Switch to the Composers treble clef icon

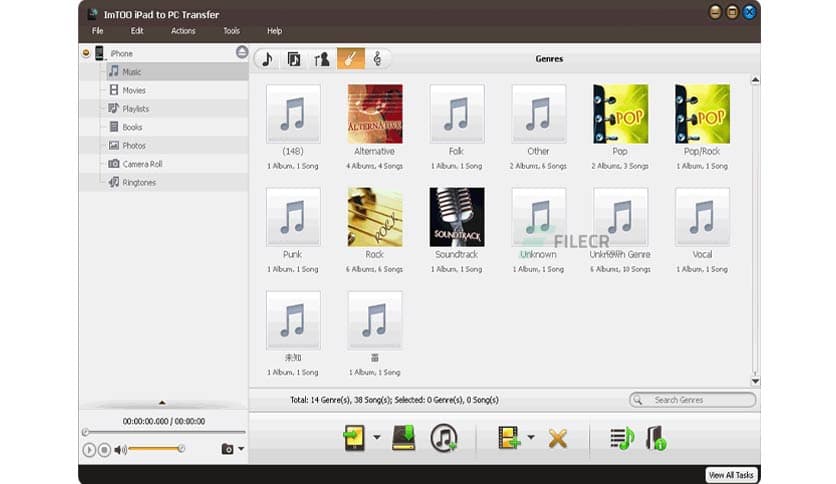pos(377,59)
